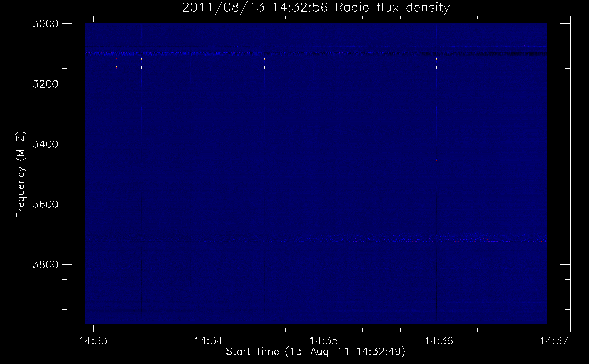This screenshot has width=589, height=364.
Task: Select the 3400 frequency axis label
Action: point(46,144)
